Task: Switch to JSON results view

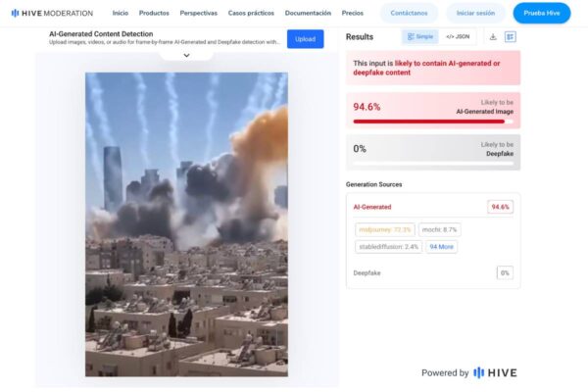Action: click(x=458, y=36)
